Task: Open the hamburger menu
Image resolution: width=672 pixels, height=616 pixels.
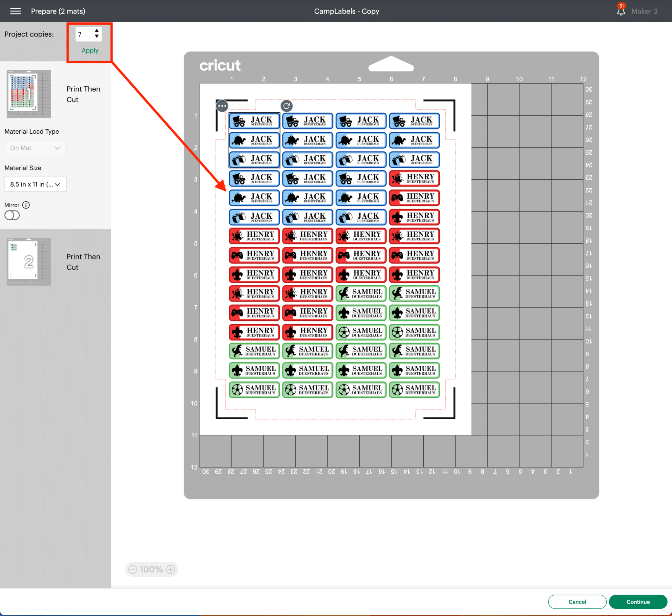Action: [x=15, y=11]
